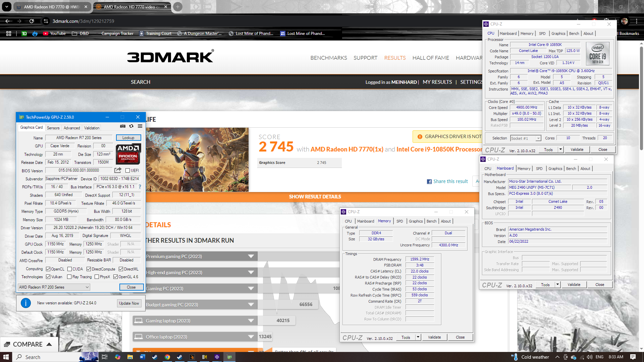
Task: Expand the Budget gaming PC (2023) row
Action: (251, 305)
